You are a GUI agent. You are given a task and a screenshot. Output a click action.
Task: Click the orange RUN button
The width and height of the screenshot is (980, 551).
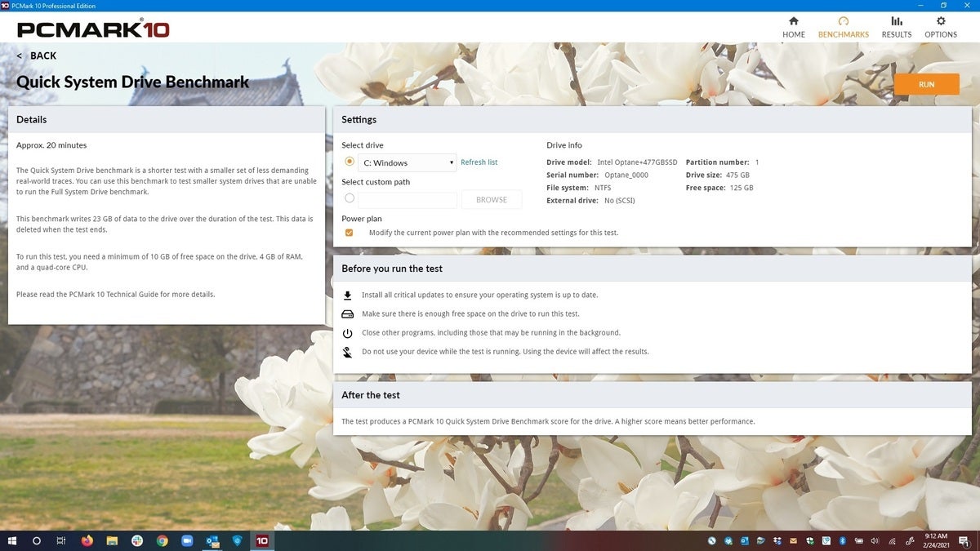click(926, 84)
